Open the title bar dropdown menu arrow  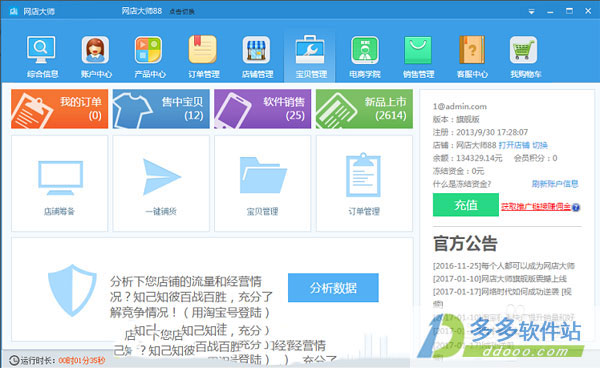pyautogui.click(x=531, y=12)
